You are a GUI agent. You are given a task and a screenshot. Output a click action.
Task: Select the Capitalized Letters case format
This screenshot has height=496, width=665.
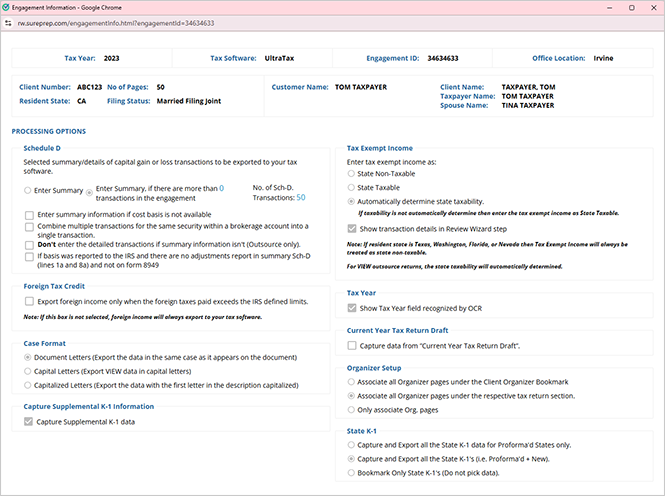[x=28, y=385]
